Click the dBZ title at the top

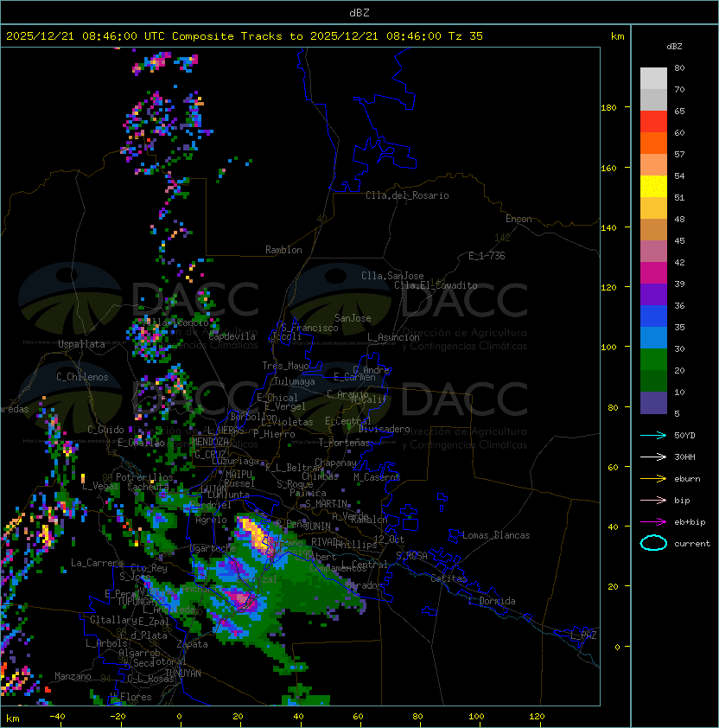point(359,13)
